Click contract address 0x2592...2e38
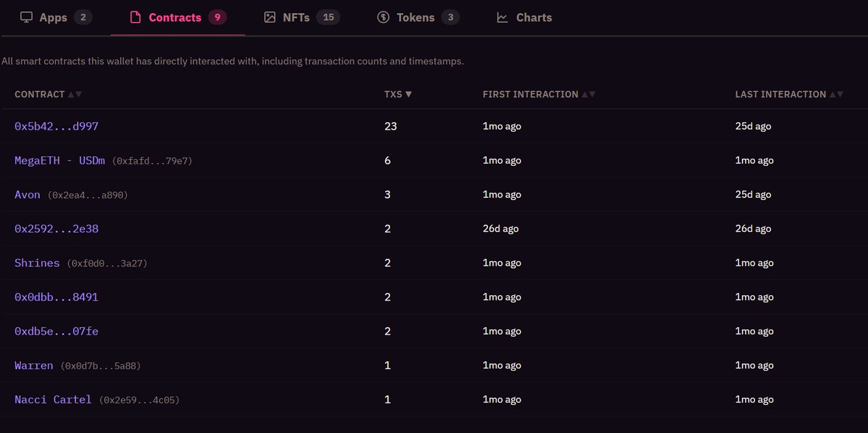The width and height of the screenshot is (868, 433). tap(56, 228)
